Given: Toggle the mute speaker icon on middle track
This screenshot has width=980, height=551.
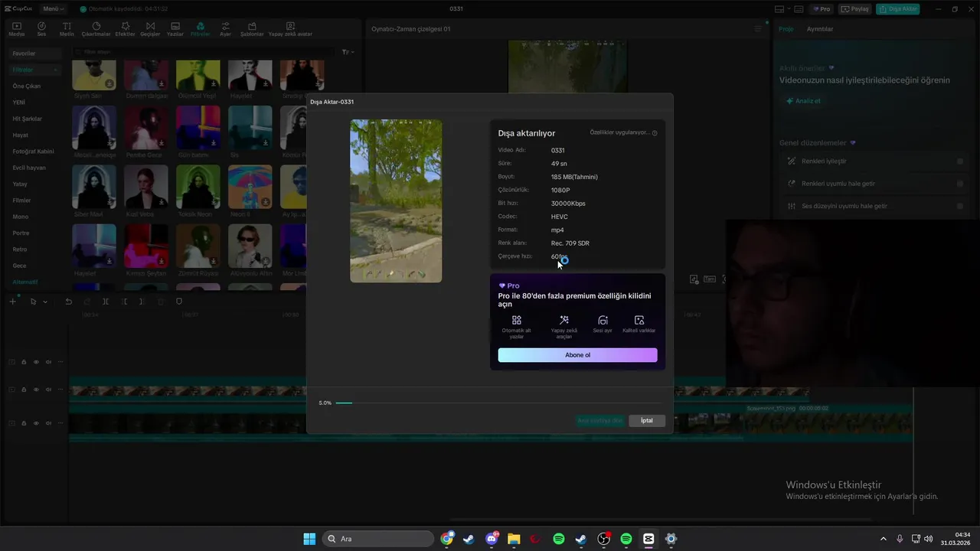Looking at the screenshot, I should pos(48,390).
